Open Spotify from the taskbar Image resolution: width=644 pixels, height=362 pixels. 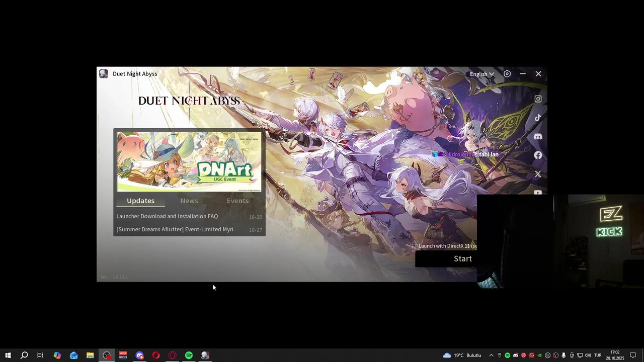pyautogui.click(x=189, y=355)
